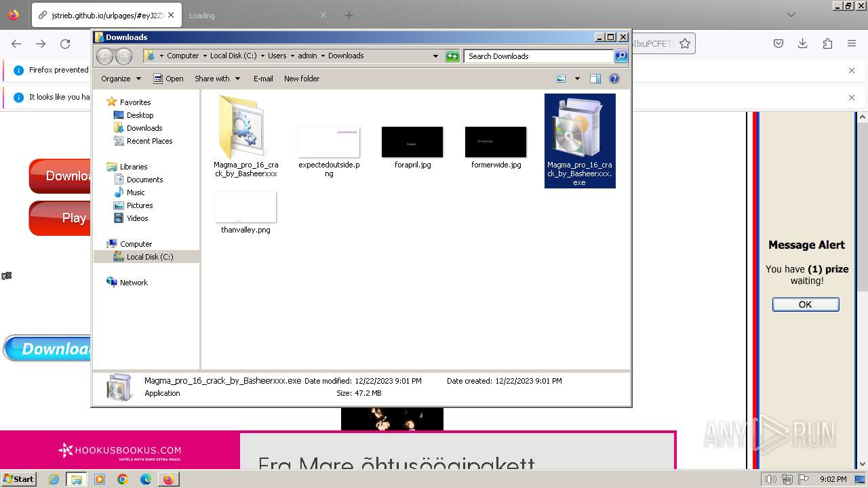
Task: Dismiss the Firefox prevented notification bar
Action: coord(852,70)
